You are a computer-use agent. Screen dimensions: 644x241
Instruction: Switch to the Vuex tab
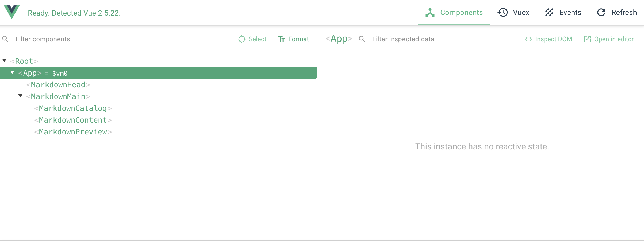point(520,13)
